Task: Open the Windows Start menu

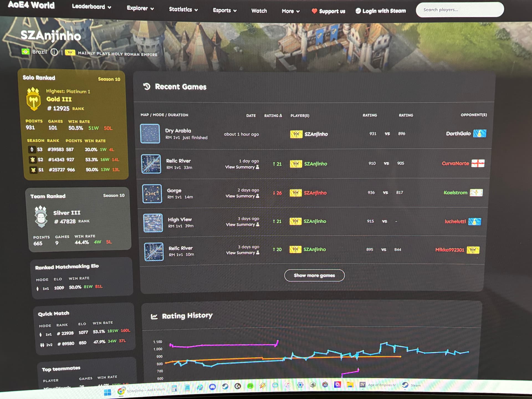Action: [x=108, y=392]
